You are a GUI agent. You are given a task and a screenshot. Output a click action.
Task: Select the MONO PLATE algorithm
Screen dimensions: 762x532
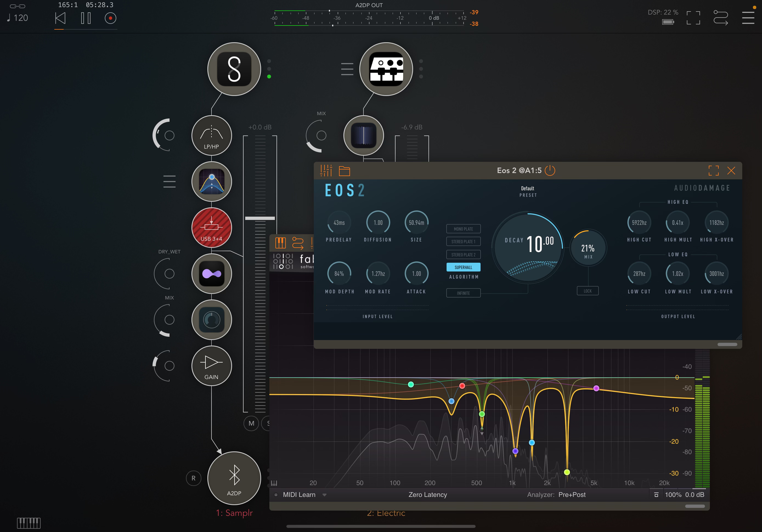(463, 229)
